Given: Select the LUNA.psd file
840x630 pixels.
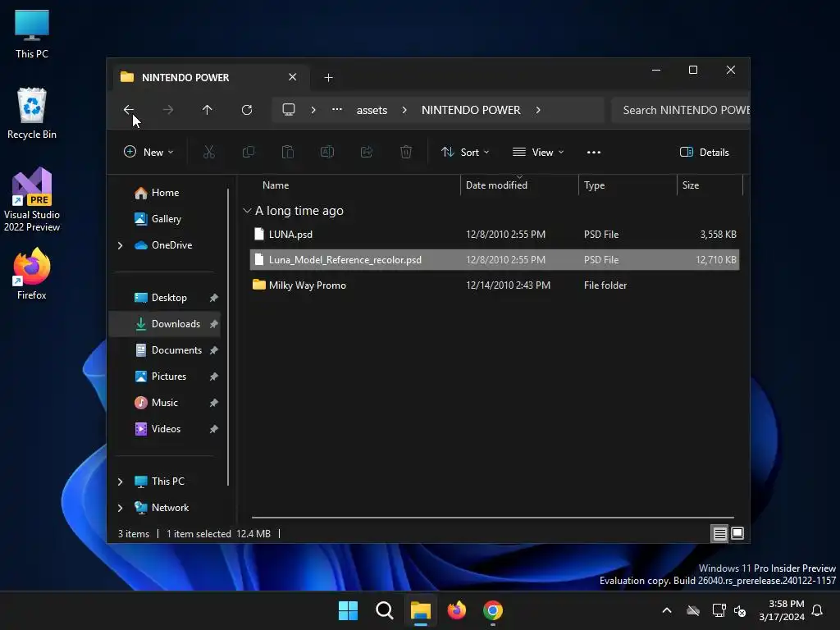Looking at the screenshot, I should tap(495, 234).
